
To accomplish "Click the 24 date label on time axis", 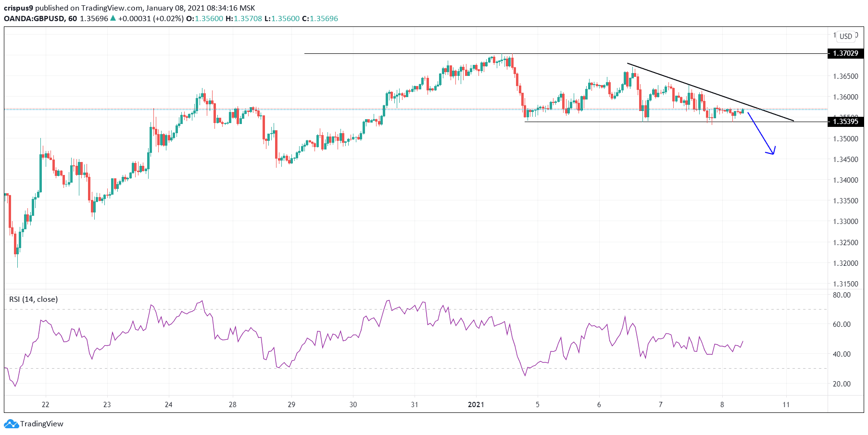I will [168, 405].
